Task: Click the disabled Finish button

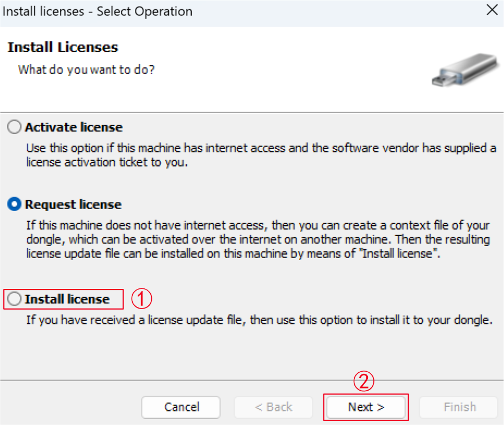Action: point(459,407)
